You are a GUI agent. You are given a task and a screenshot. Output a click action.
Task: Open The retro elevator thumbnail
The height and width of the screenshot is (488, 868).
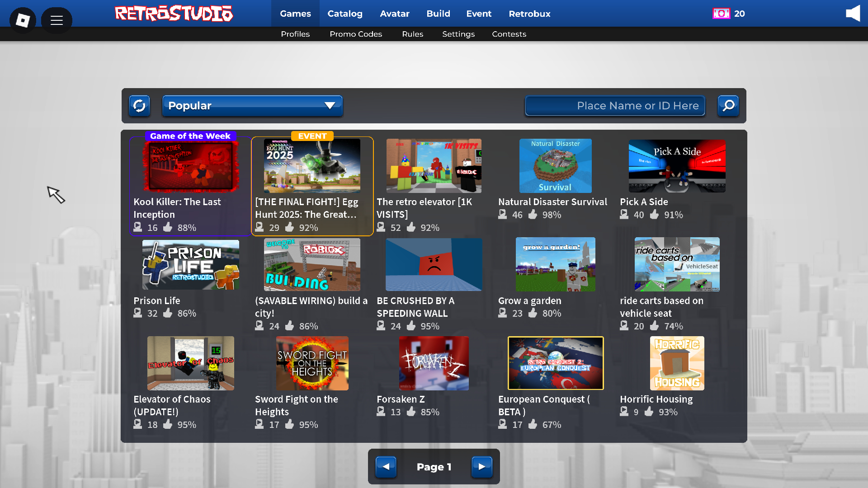434,166
